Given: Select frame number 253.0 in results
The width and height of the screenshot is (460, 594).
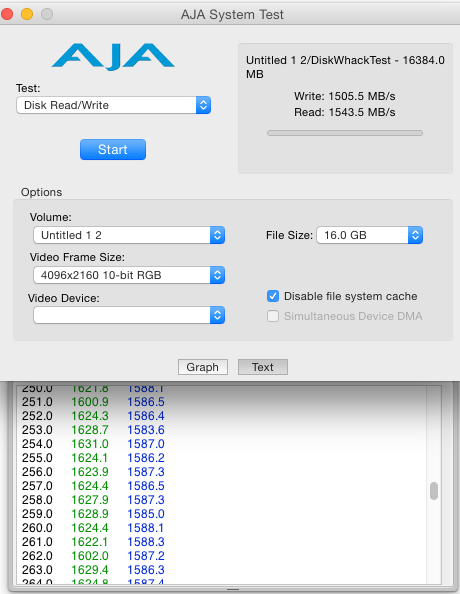Looking at the screenshot, I should pos(37,430).
